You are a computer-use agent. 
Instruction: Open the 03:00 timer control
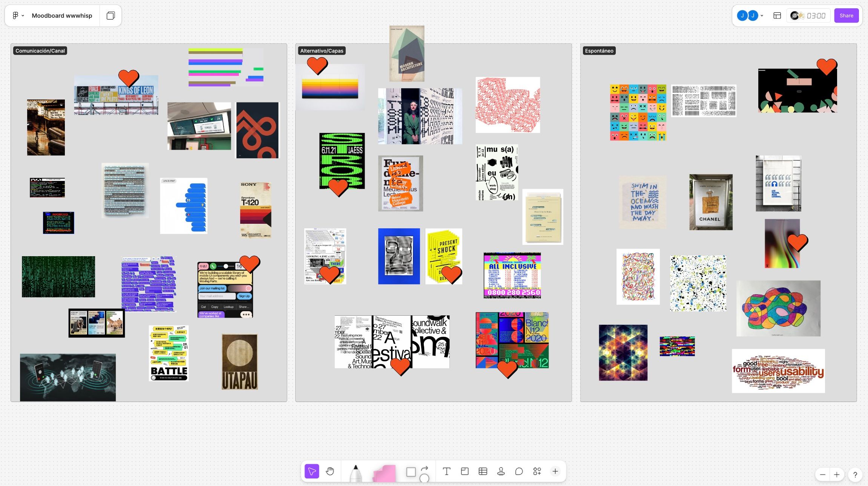(808, 15)
